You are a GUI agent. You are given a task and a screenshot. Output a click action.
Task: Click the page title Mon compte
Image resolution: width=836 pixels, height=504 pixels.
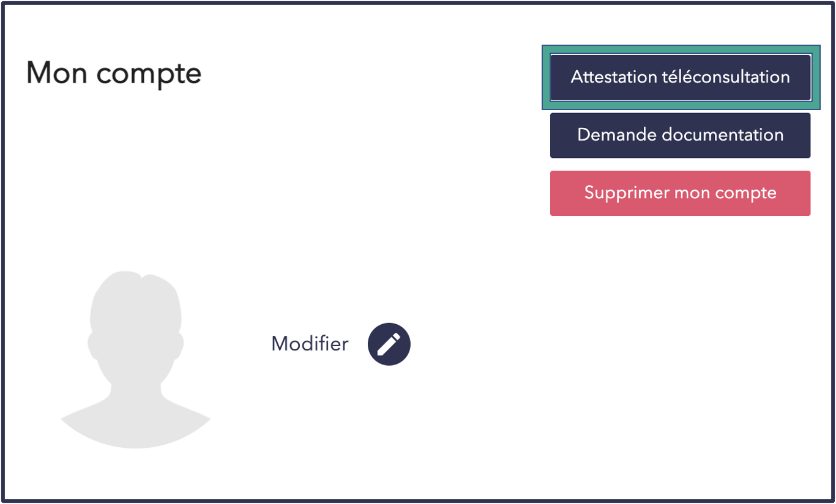pyautogui.click(x=114, y=73)
